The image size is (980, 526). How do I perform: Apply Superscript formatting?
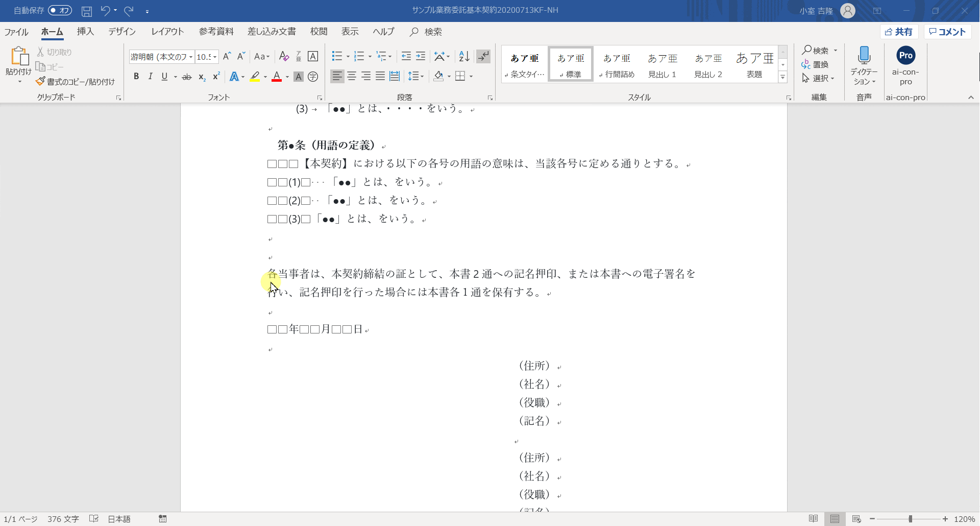[216, 77]
